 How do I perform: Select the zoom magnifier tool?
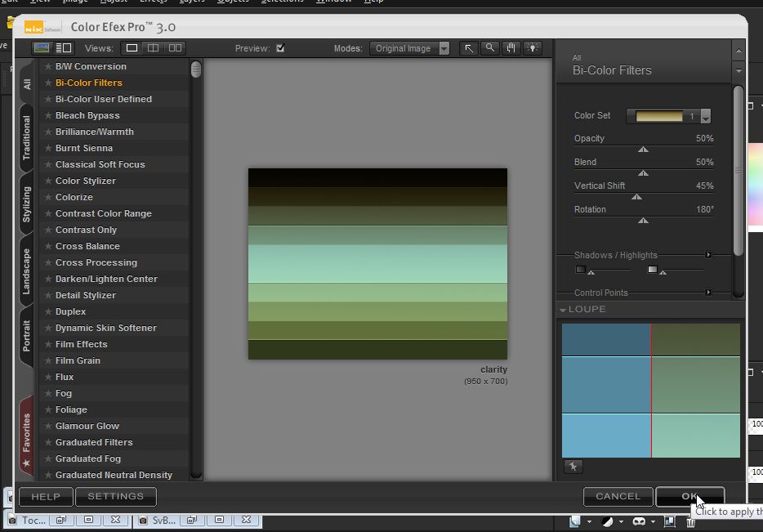pyautogui.click(x=489, y=48)
